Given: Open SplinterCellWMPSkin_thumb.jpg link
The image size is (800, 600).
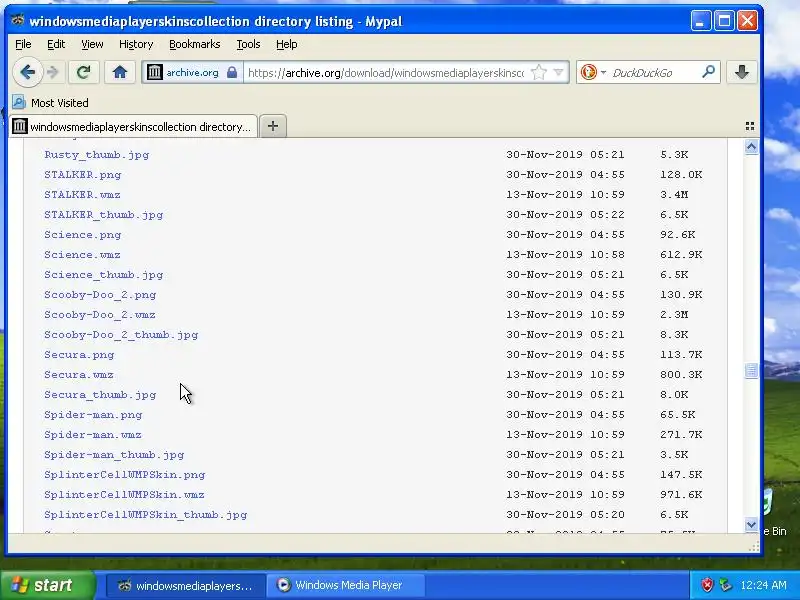Looking at the screenshot, I should tap(145, 515).
